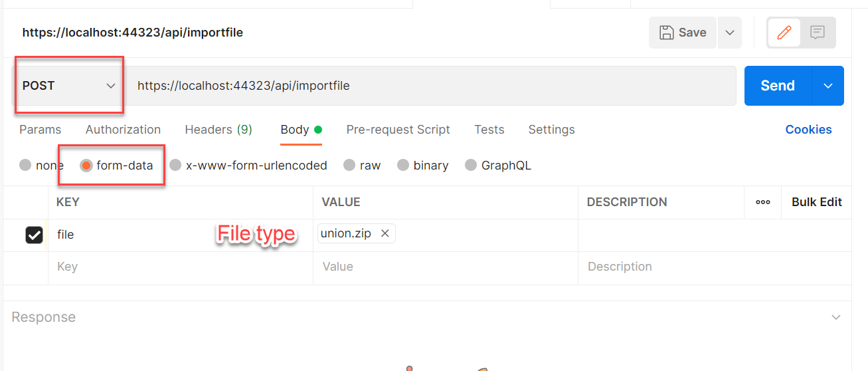Screen dimensions: 868x371
Task: Click the request URL input field
Action: 430,86
